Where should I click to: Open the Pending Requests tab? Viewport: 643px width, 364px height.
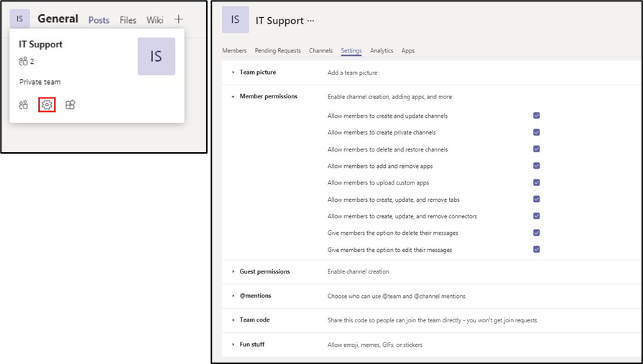(277, 50)
